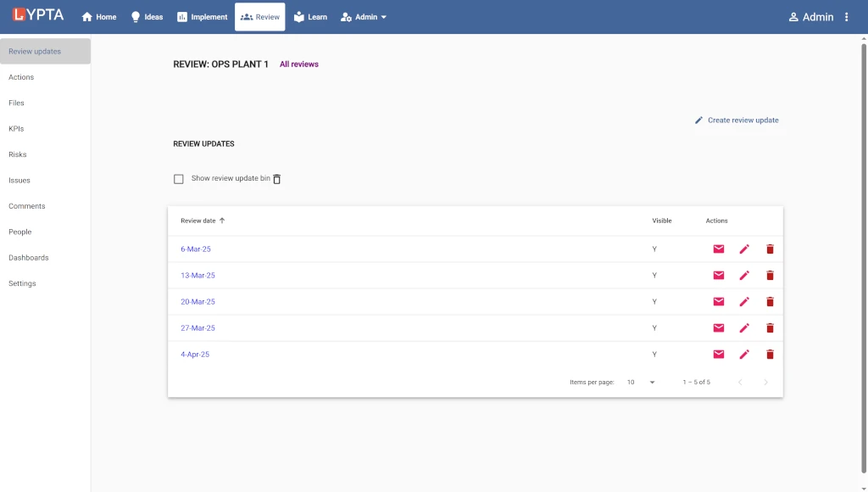This screenshot has height=492, width=868.
Task: Open the Items per page dropdown
Action: pyautogui.click(x=641, y=383)
